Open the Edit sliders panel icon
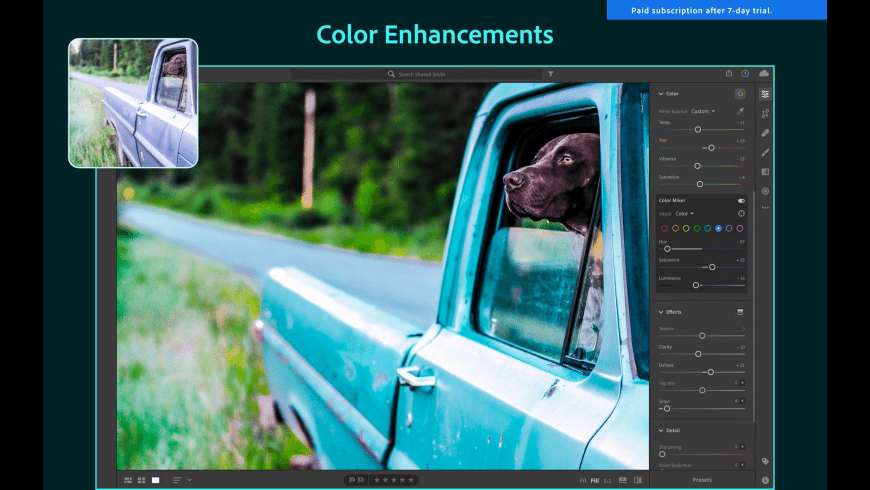Image resolution: width=870 pixels, height=490 pixels. coord(765,94)
